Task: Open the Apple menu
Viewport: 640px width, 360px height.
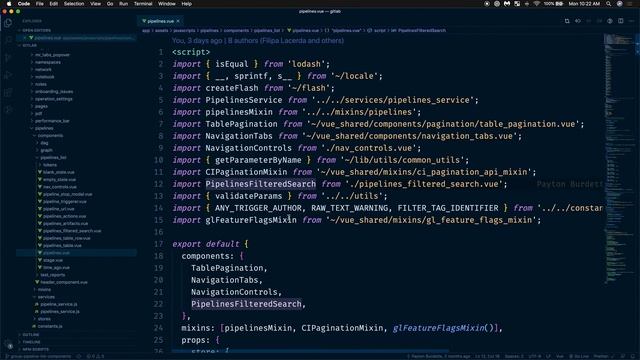Action: (x=9, y=4)
